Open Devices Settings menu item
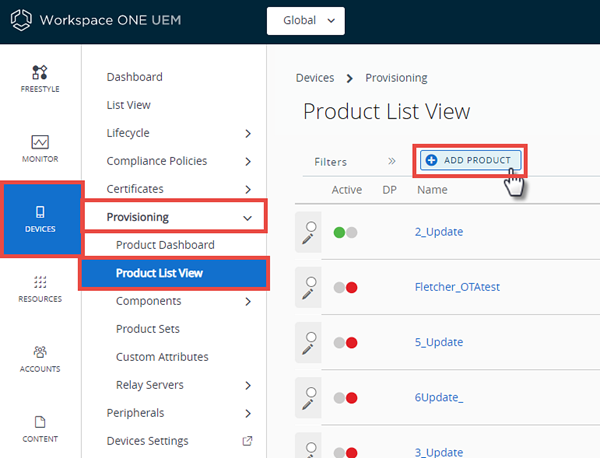 pos(148,441)
